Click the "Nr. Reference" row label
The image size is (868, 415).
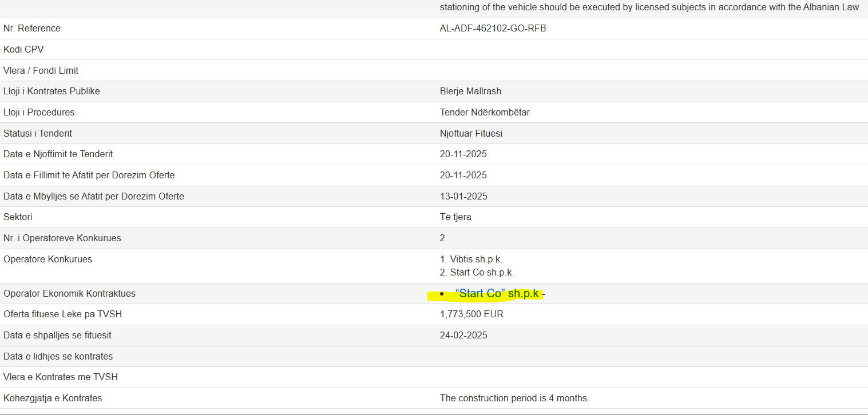(x=32, y=29)
